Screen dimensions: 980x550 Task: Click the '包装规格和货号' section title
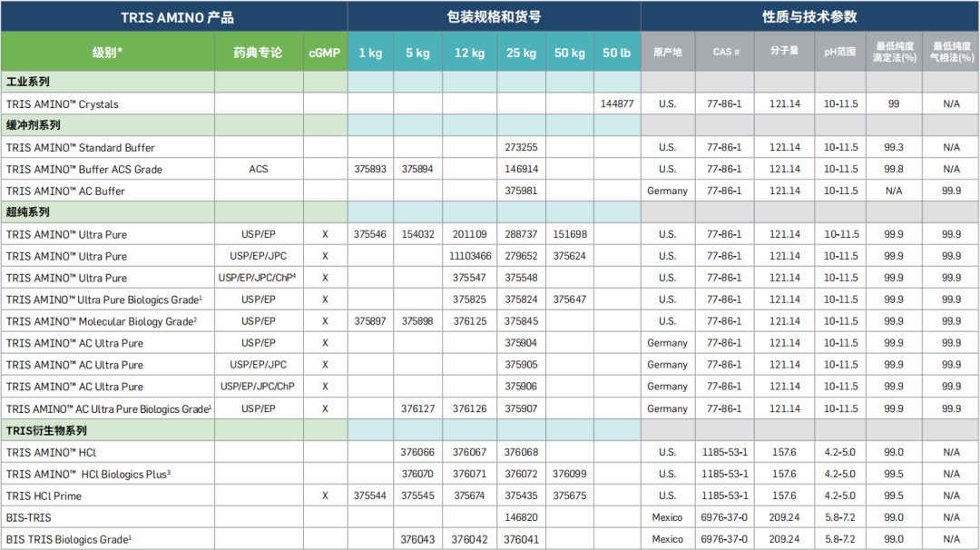pyautogui.click(x=494, y=17)
